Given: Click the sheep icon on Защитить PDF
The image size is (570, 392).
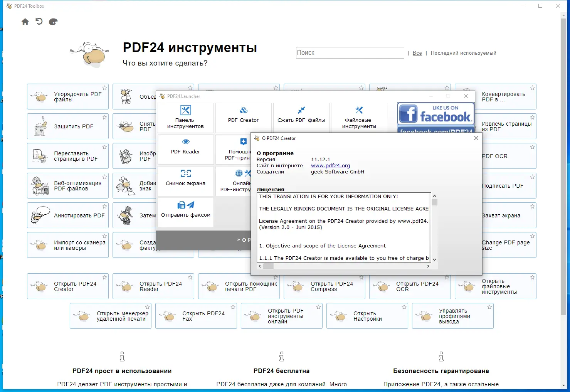Looking at the screenshot, I should point(40,126).
